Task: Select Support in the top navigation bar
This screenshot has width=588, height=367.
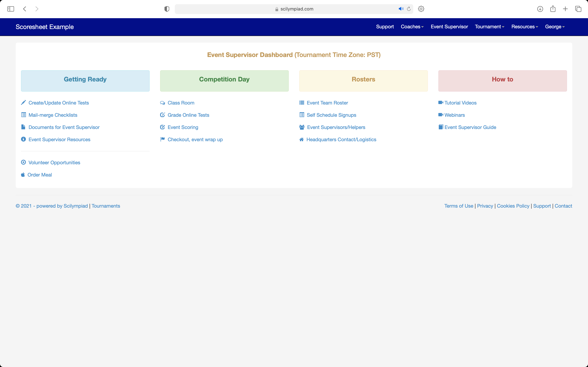Action: 385,27
